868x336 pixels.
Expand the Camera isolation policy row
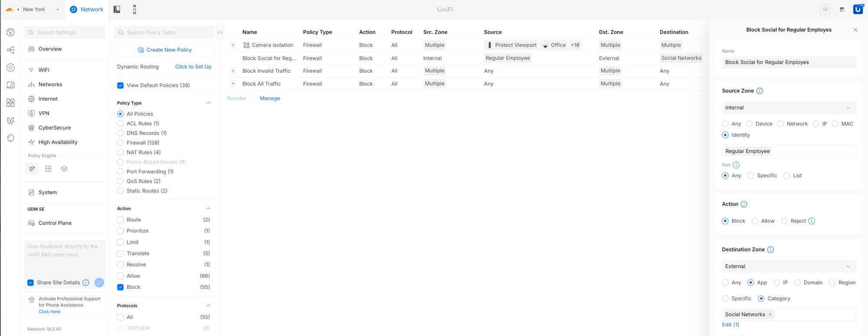click(x=233, y=45)
